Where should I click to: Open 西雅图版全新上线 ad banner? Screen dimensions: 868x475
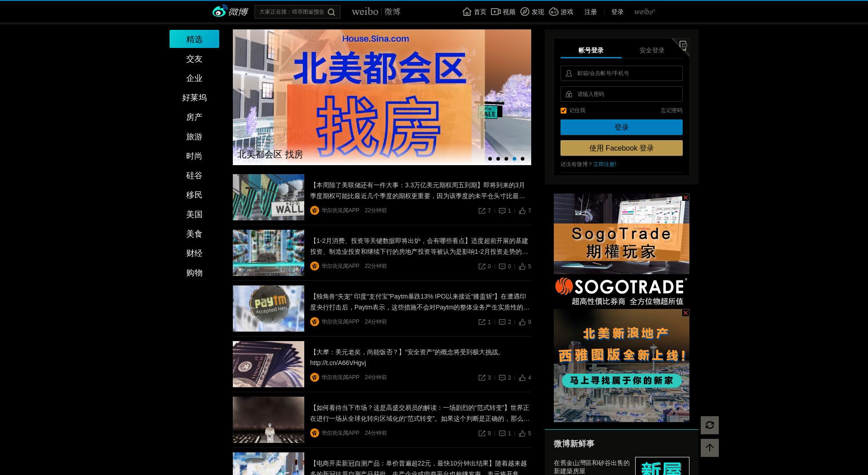622,366
